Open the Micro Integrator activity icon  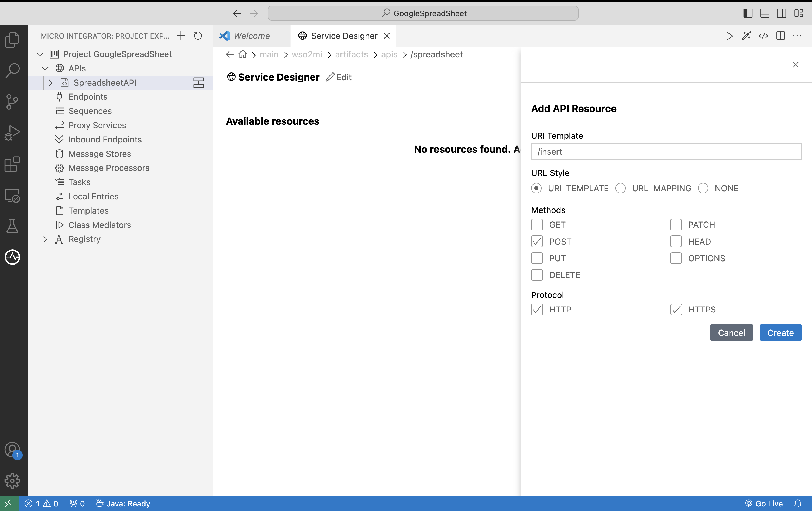pyautogui.click(x=12, y=257)
